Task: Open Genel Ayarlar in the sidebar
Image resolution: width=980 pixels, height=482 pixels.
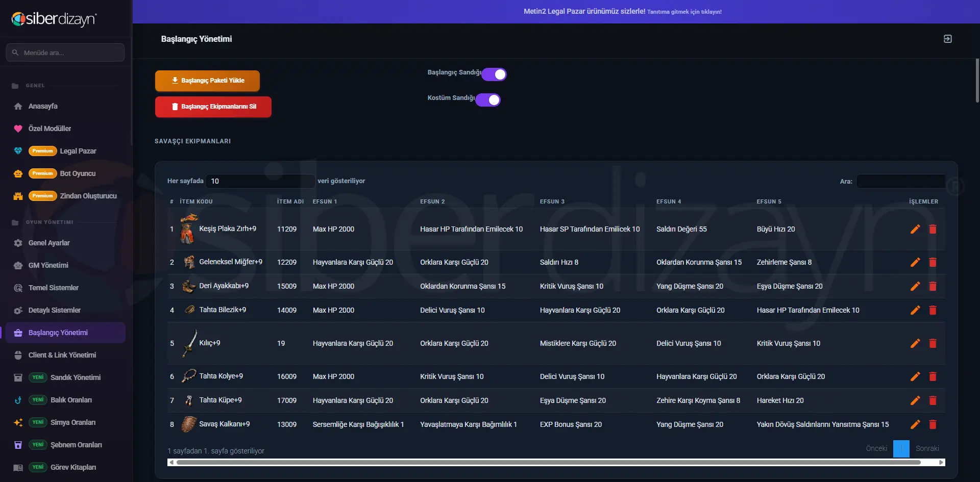Action: (x=49, y=243)
